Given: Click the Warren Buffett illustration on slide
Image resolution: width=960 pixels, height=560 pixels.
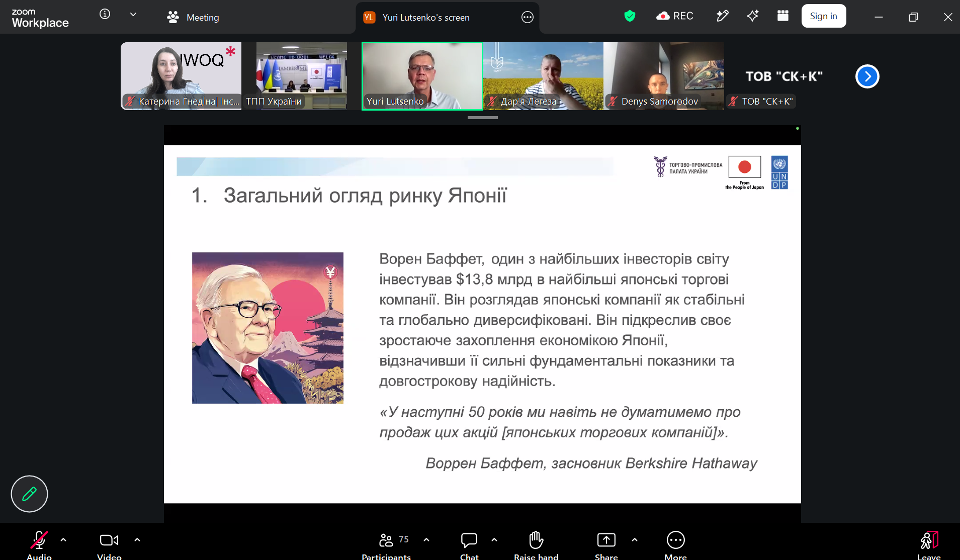Looking at the screenshot, I should pos(268,328).
